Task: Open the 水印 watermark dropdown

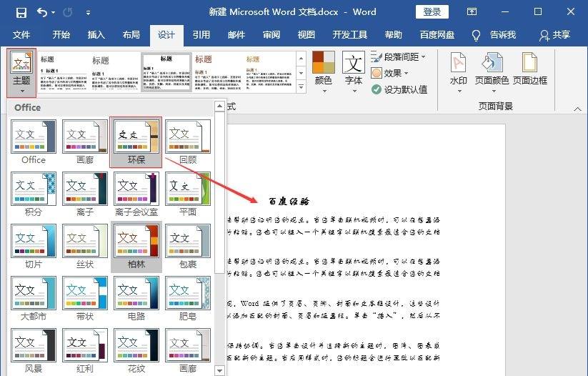Action: [x=458, y=73]
